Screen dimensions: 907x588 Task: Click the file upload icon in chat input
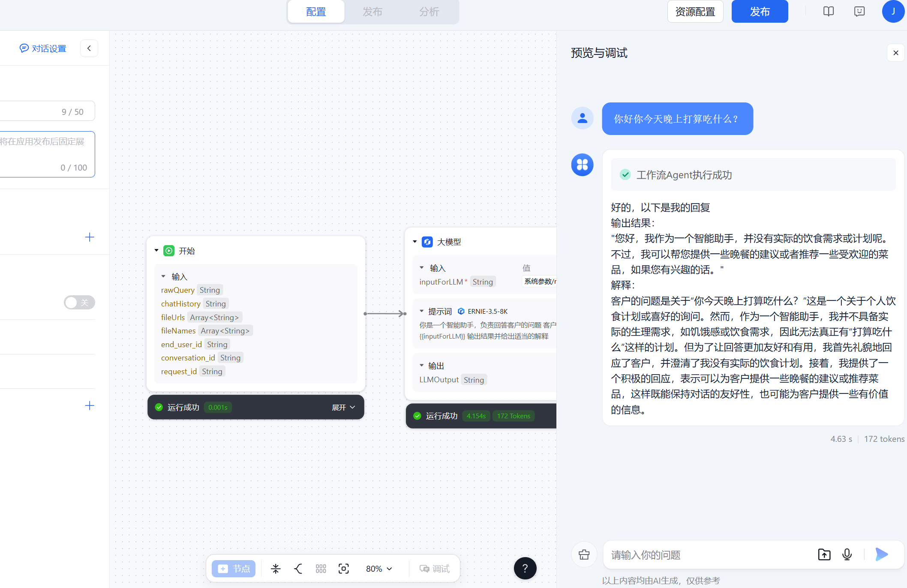tap(824, 555)
